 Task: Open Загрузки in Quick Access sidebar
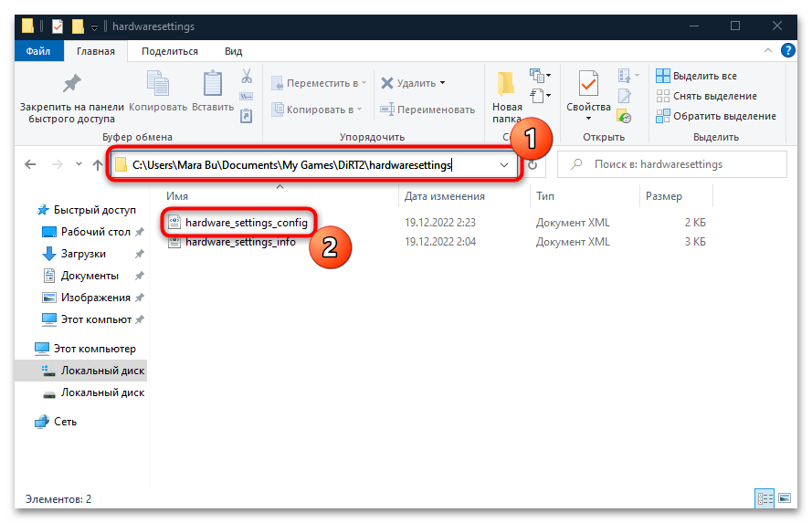(x=83, y=254)
